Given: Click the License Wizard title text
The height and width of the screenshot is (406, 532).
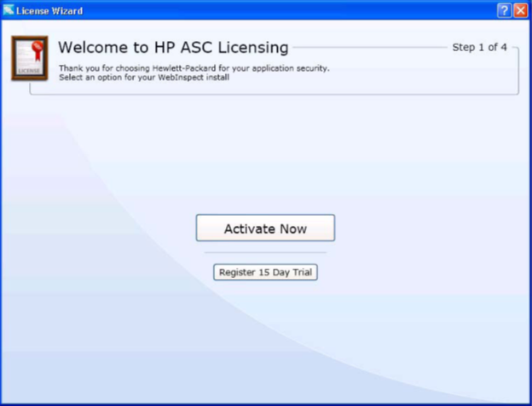Looking at the screenshot, I should click(48, 10).
